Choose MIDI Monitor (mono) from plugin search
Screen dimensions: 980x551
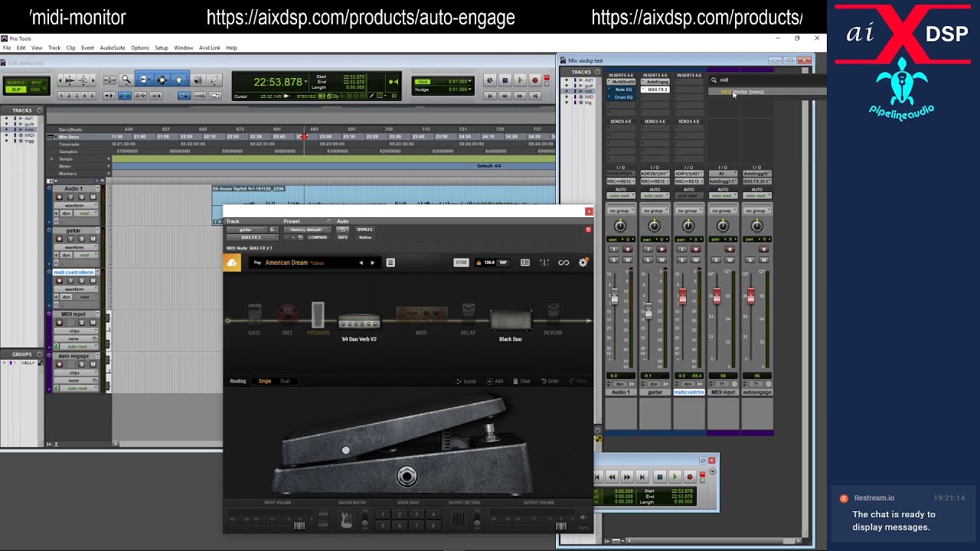click(766, 92)
